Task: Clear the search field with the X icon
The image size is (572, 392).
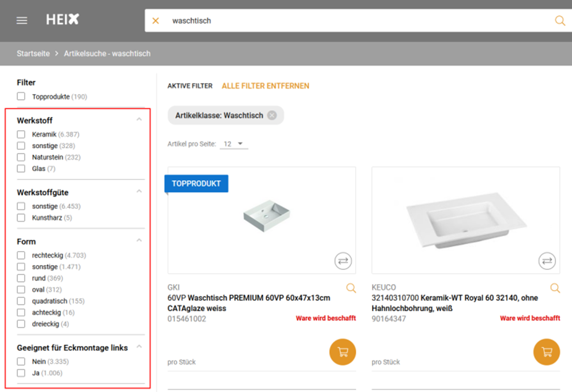Action: click(155, 21)
